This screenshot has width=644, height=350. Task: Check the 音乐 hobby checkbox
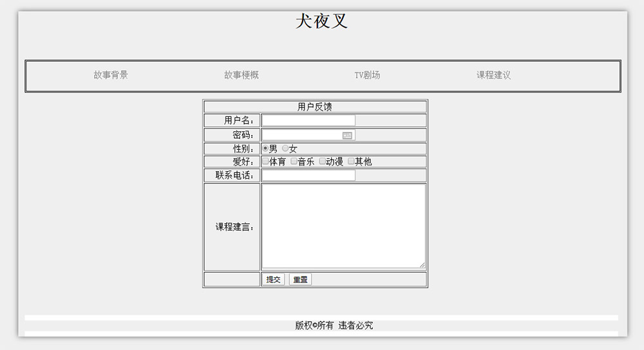pyautogui.click(x=294, y=161)
